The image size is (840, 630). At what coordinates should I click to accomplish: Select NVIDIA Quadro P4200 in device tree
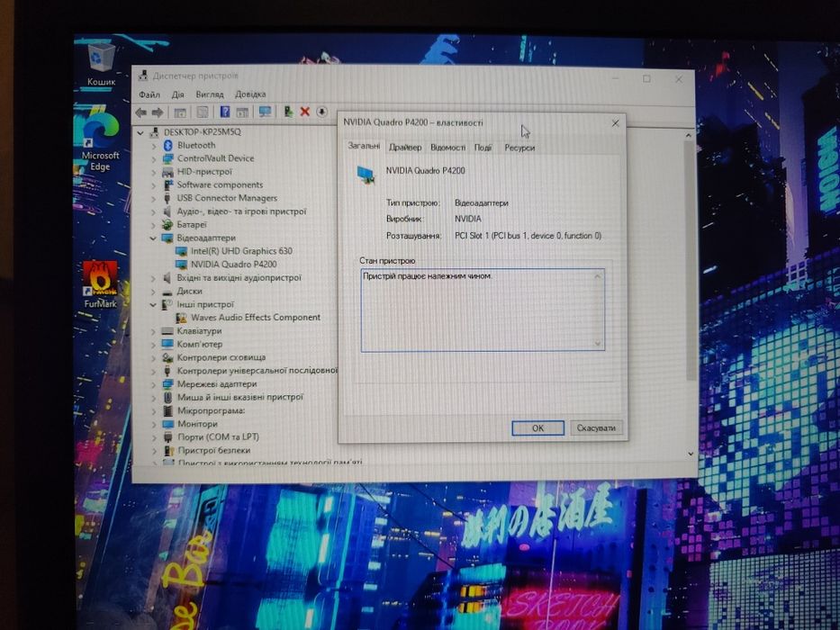233,264
